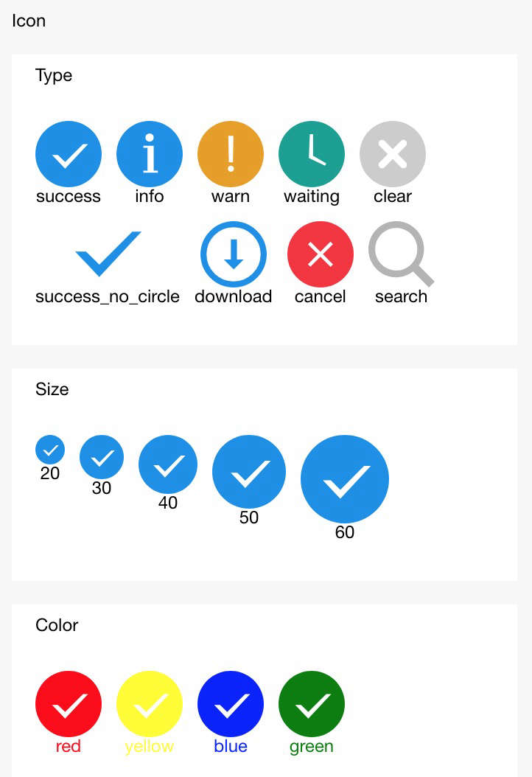Viewport: 532px width, 777px height.
Task: Select the success_no_circle checkmark icon
Action: [108, 254]
